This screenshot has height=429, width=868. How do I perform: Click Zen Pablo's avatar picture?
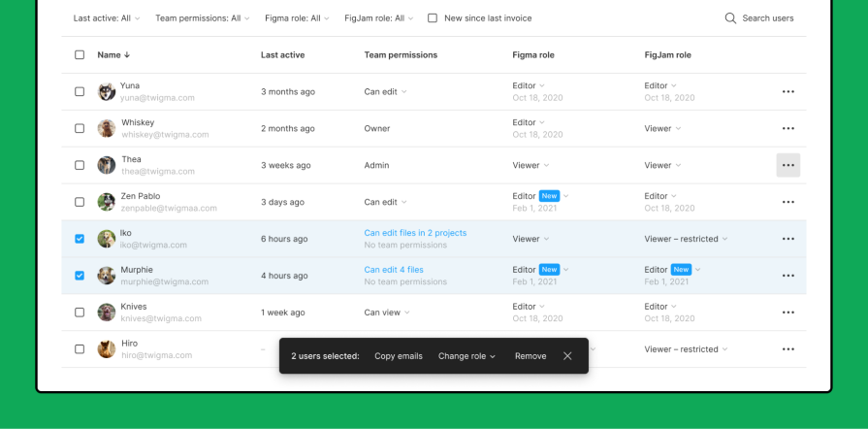tap(107, 202)
